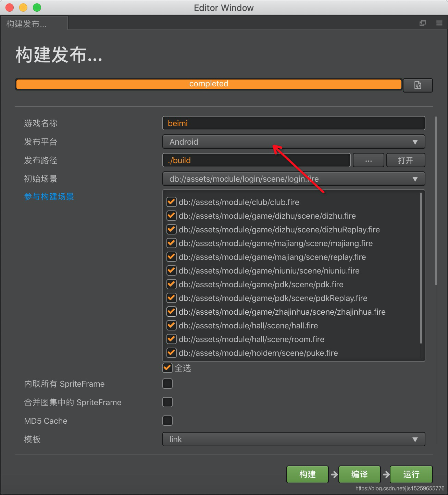Open the build log via the log icon

click(x=418, y=85)
